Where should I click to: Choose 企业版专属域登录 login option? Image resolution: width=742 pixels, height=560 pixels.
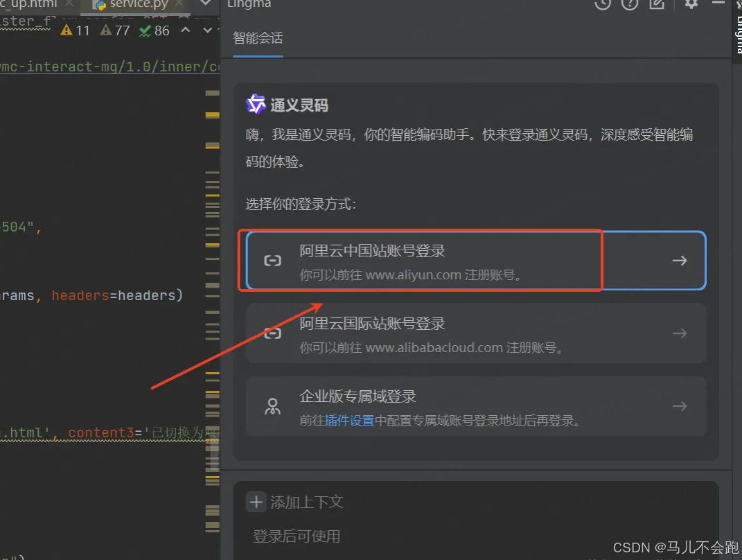(x=476, y=406)
